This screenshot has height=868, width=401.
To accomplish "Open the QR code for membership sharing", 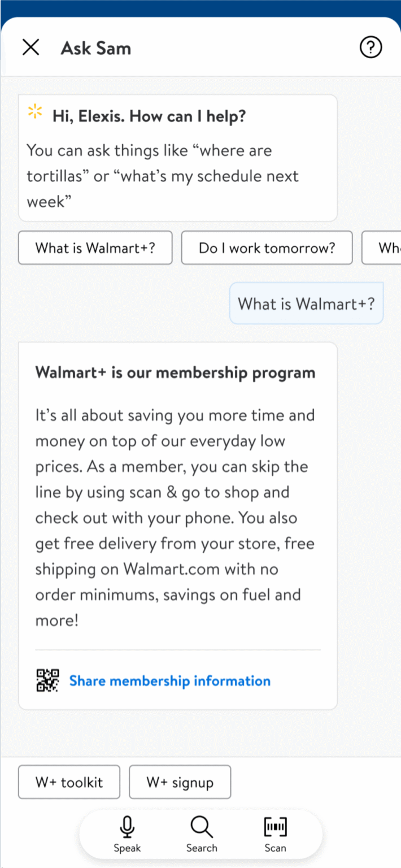I will coord(49,680).
